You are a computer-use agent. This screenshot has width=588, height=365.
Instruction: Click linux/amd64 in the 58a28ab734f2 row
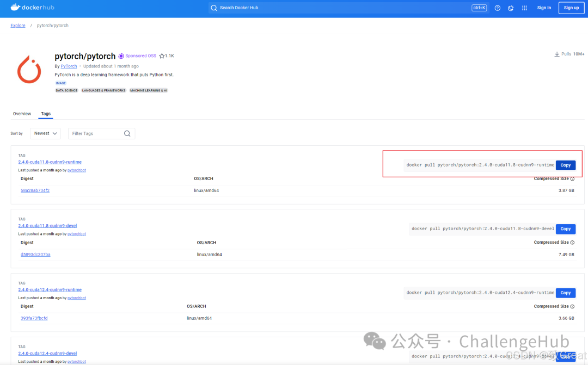[206, 191]
